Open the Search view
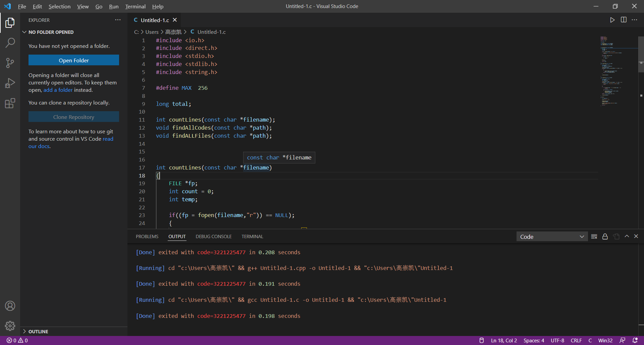The height and width of the screenshot is (345, 644). pos(10,43)
